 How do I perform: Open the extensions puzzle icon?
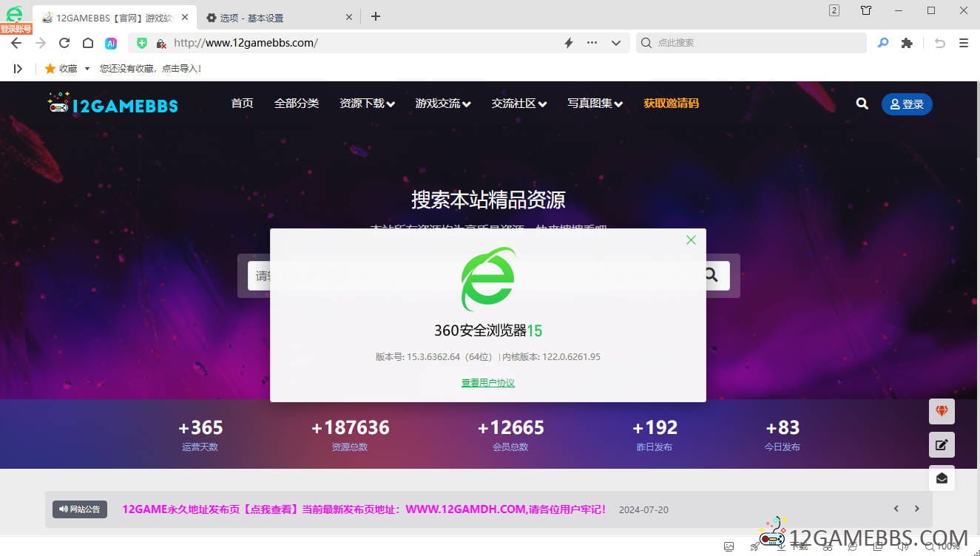pyautogui.click(x=907, y=43)
